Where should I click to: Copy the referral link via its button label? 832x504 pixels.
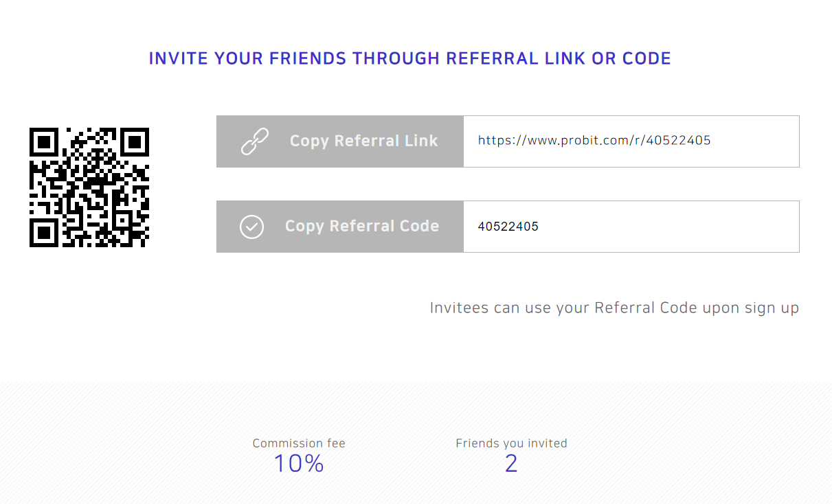[x=363, y=141]
